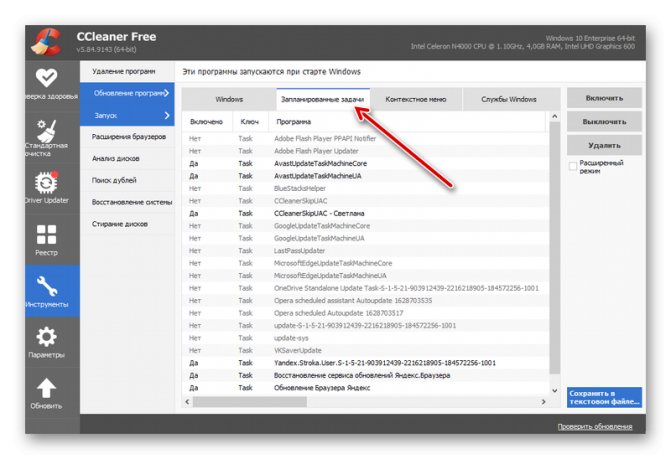Click the vertical scrollbar thumb
Viewport: 671px width, 459px height.
coord(555,248)
